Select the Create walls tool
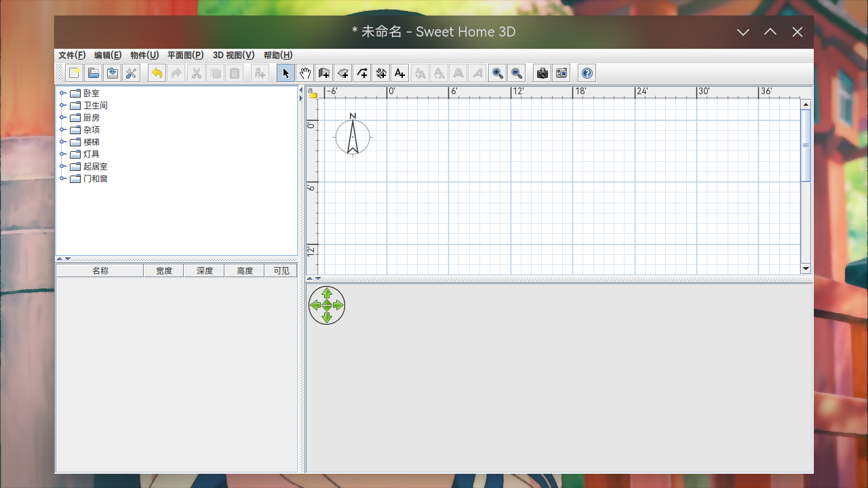The height and width of the screenshot is (488, 868). click(x=324, y=73)
